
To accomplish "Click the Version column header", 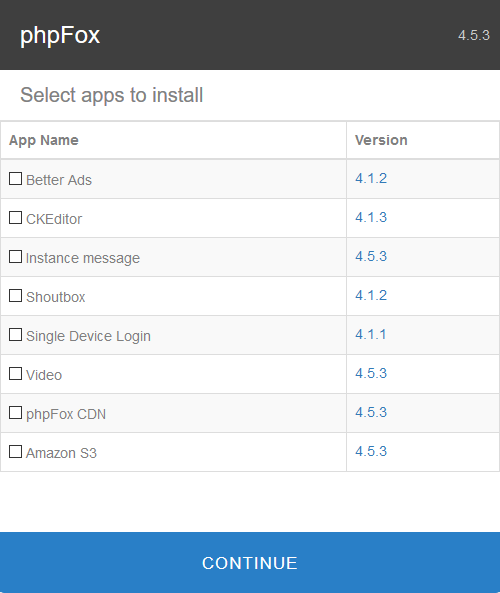I will tap(381, 140).
